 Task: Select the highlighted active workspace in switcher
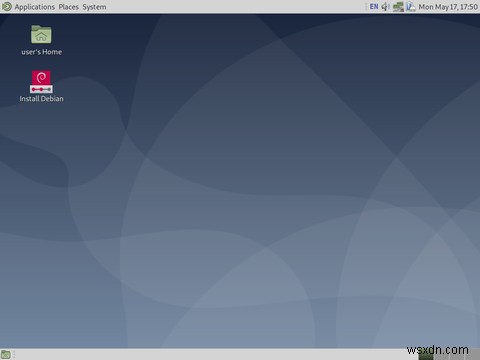(427, 355)
